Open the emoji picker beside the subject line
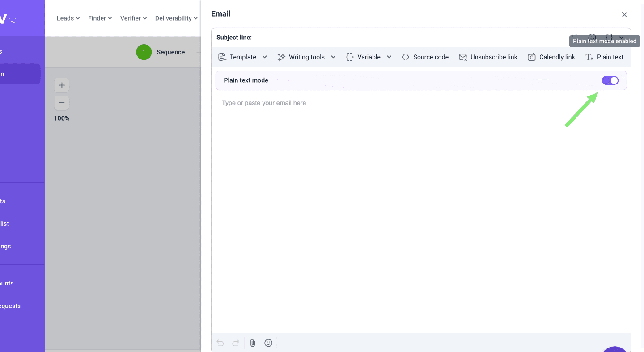The width and height of the screenshot is (644, 352). point(592,38)
